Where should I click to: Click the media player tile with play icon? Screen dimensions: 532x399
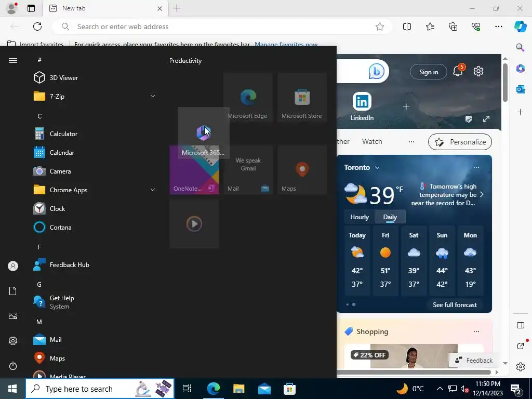194,224
